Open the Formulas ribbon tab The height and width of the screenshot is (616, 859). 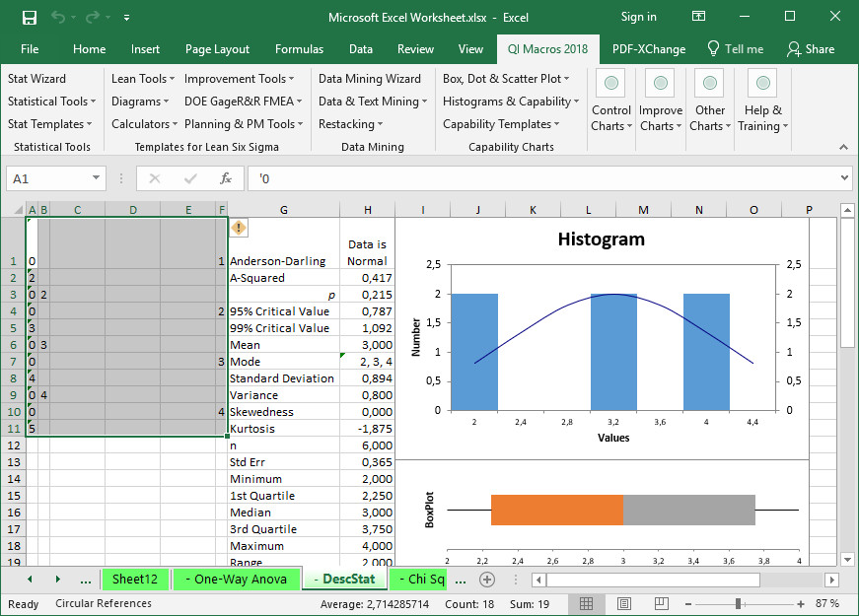(x=299, y=49)
